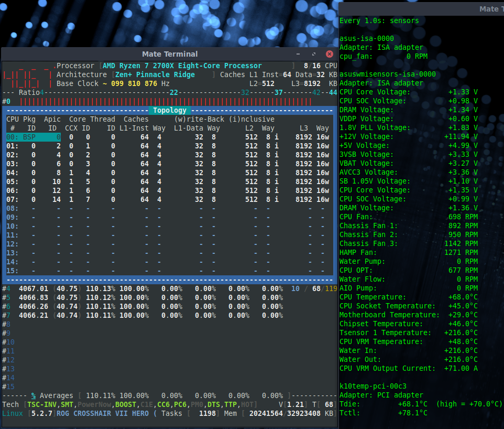Click CPU Temperature +68.0°C in sensors window
The width and height of the screenshot is (504, 429).
(x=409, y=297)
